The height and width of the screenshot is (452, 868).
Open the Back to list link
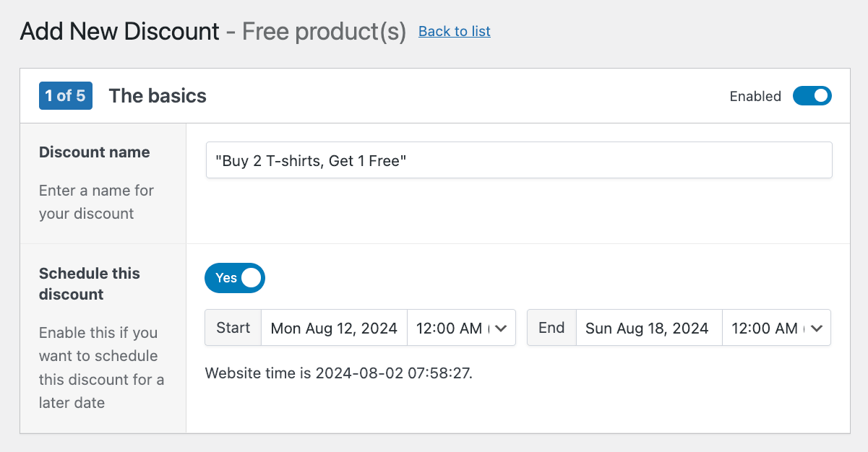click(x=455, y=31)
